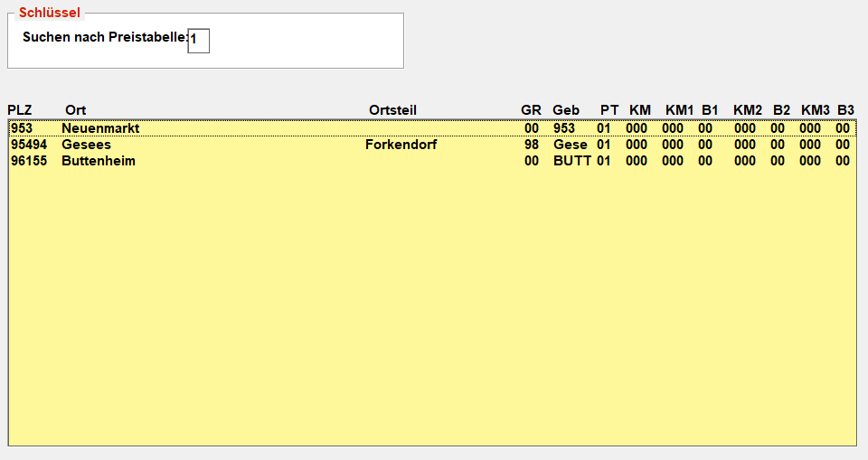Click the Forkendorf Ortsteil cell
This screenshot has width=868, height=460.
point(401,145)
